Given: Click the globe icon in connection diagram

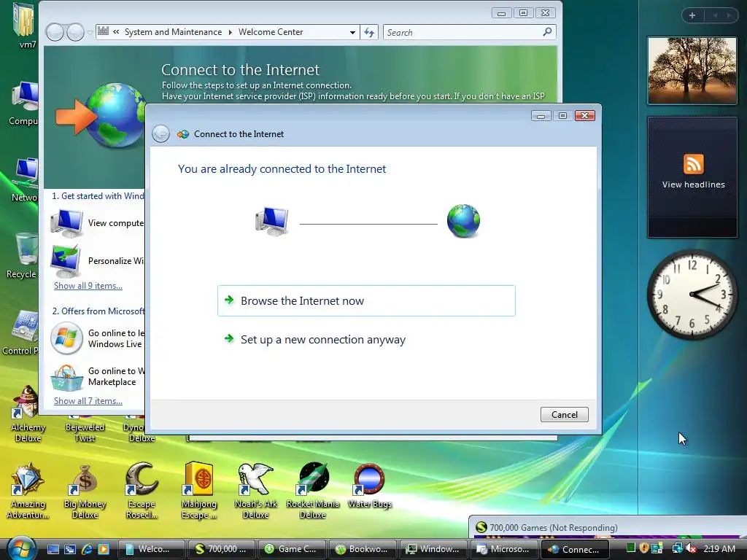Looking at the screenshot, I should [x=463, y=221].
